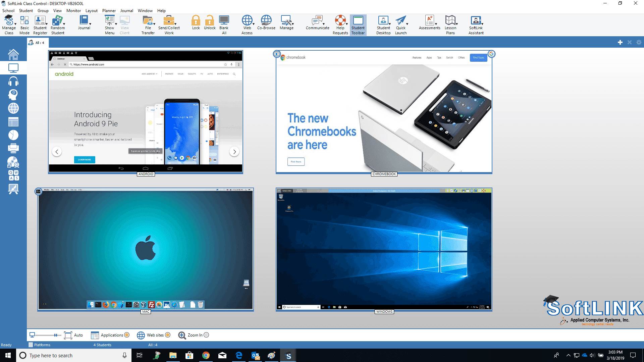
Task: Open File Transfer
Action: coord(148,25)
